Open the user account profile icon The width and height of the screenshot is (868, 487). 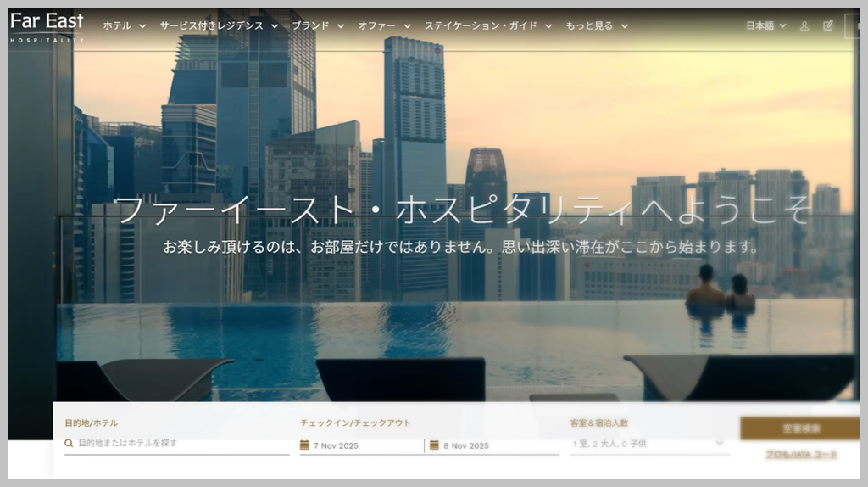[804, 26]
